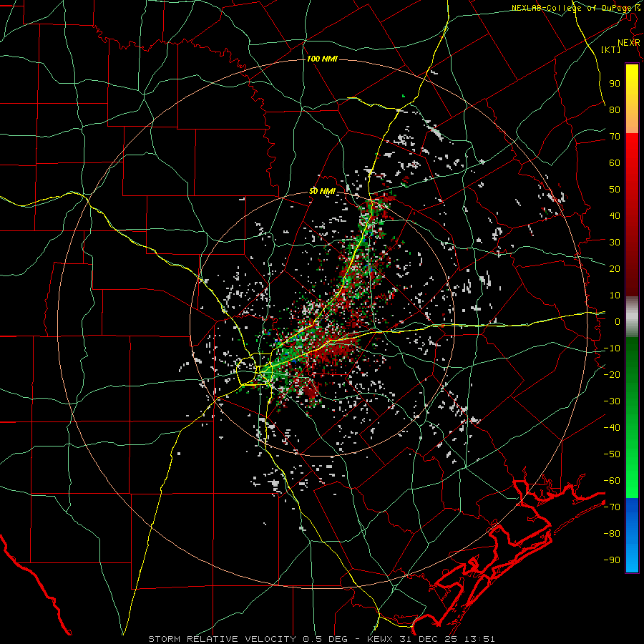Pick the "-90" value on the velocity scale
This screenshot has height=644, width=644.
[x=612, y=560]
